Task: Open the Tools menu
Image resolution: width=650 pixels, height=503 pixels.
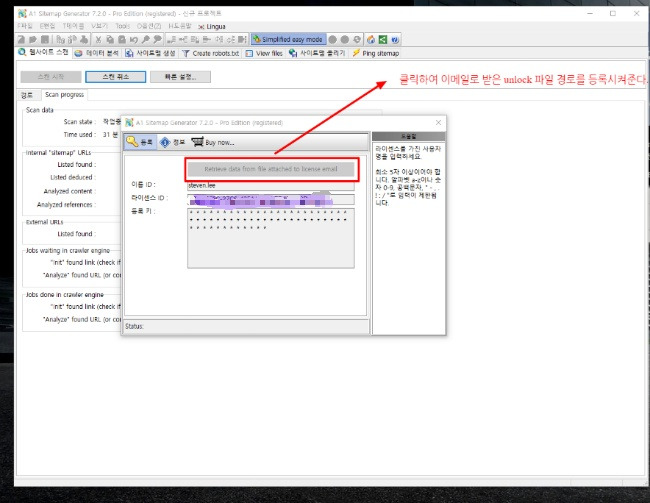Action: pyautogui.click(x=122, y=26)
